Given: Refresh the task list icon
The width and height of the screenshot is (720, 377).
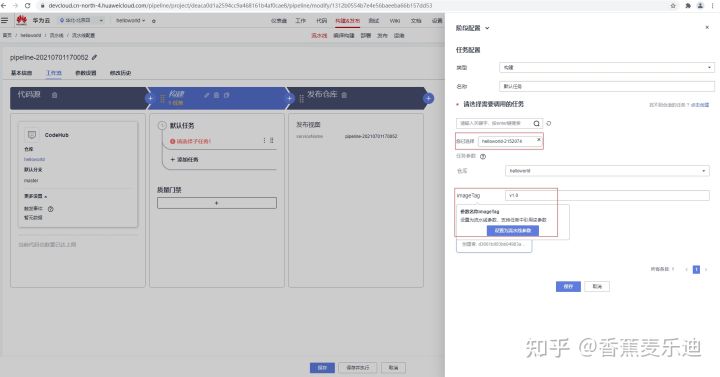Looking at the screenshot, I should 549,124.
